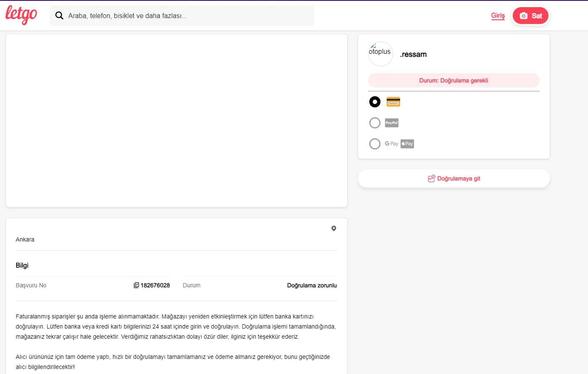
Task: Open the Giriş login link
Action: point(498,16)
